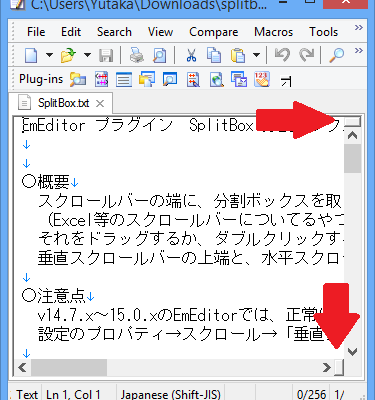Click the Find magnifier icon
Image resolution: width=375 pixels, height=400 pixels.
point(337,55)
